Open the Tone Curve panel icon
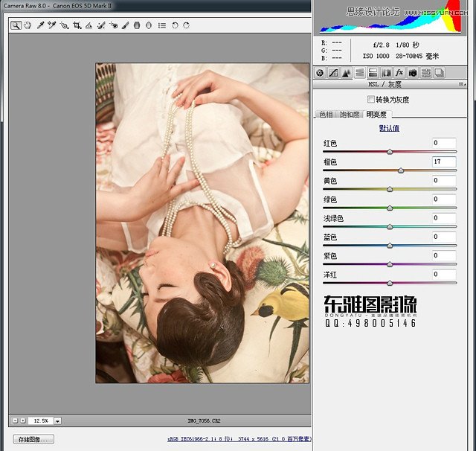The height and width of the screenshot is (451, 476). pos(333,73)
